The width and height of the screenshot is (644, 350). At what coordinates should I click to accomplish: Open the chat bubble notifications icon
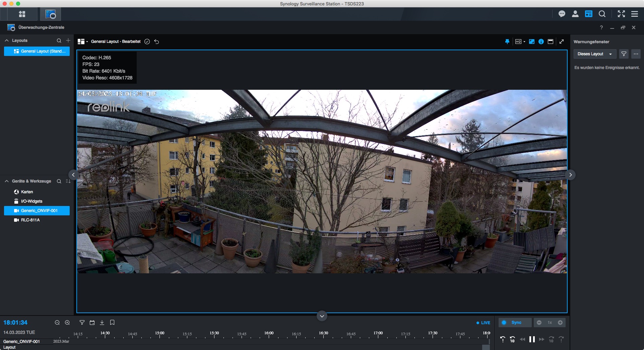(x=562, y=14)
